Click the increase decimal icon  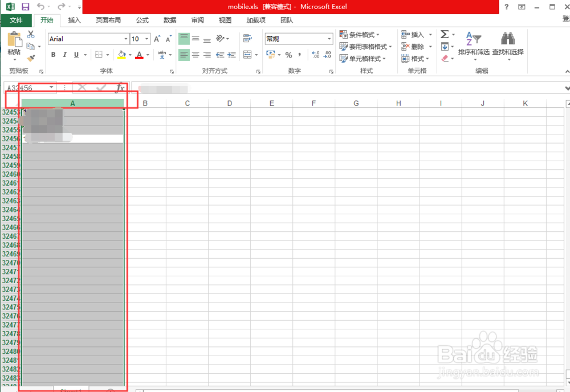(x=316, y=55)
